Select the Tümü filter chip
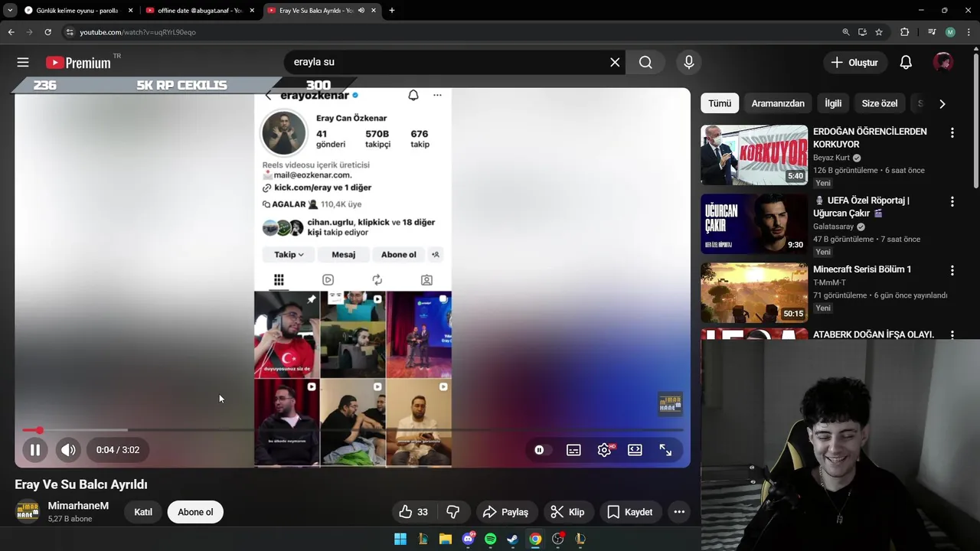Image resolution: width=980 pixels, height=551 pixels. point(720,103)
